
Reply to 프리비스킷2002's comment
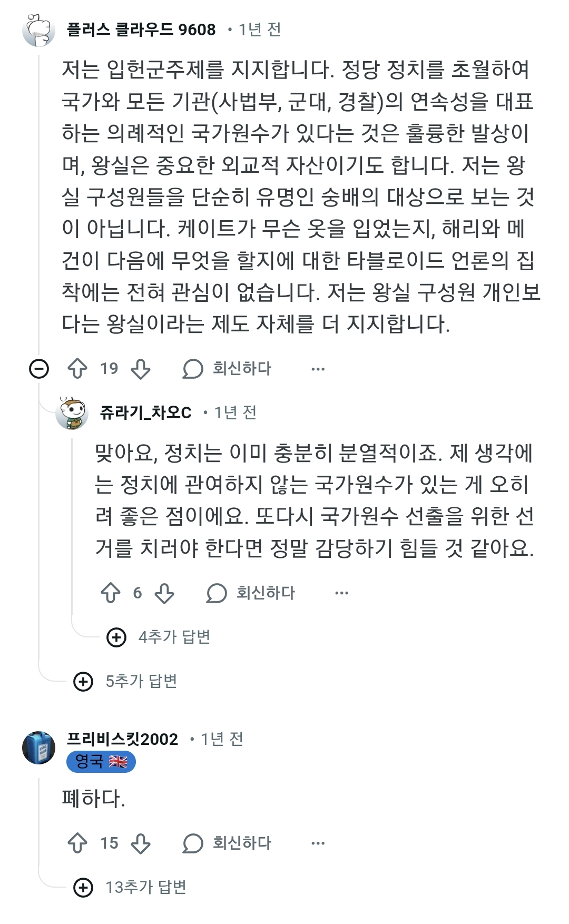(227, 843)
